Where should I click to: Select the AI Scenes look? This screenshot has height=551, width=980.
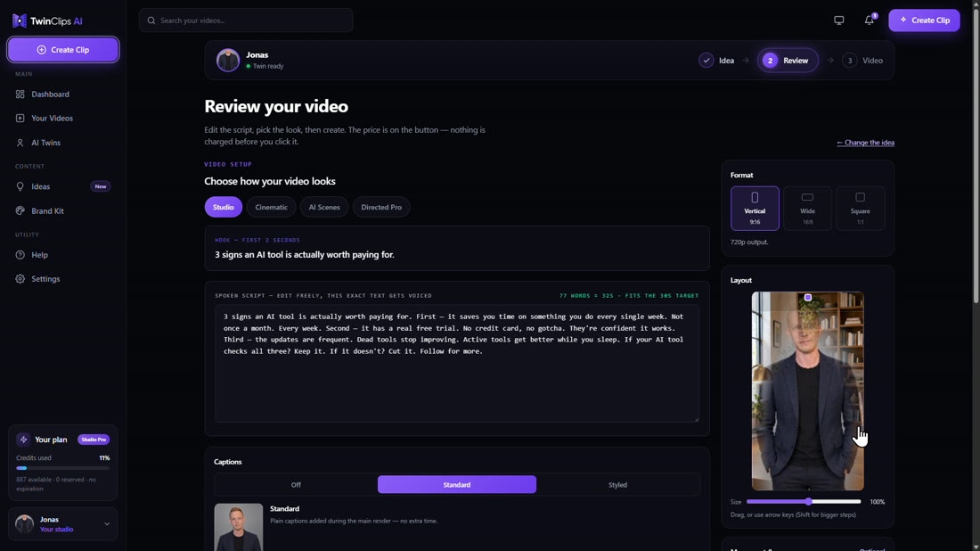point(324,207)
